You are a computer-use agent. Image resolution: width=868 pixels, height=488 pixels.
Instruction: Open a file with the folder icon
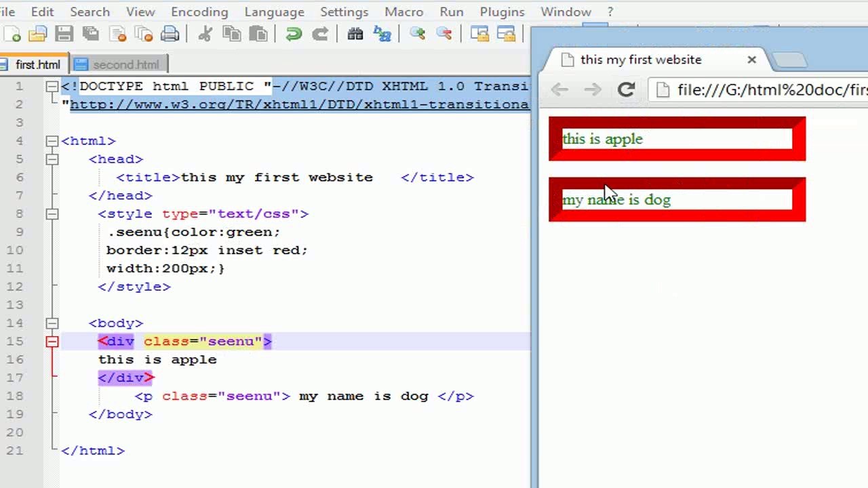[x=38, y=34]
